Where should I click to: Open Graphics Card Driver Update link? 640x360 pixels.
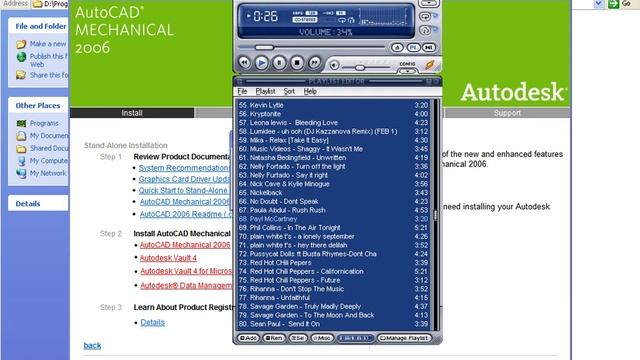point(185,179)
